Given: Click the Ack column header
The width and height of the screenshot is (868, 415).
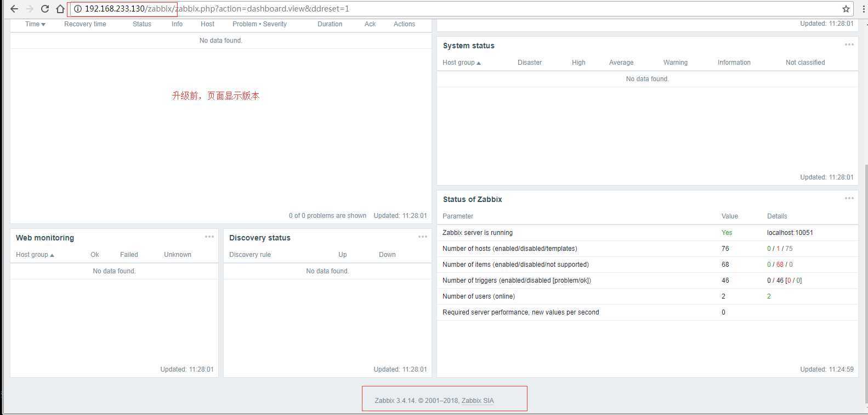Looking at the screenshot, I should [370, 24].
